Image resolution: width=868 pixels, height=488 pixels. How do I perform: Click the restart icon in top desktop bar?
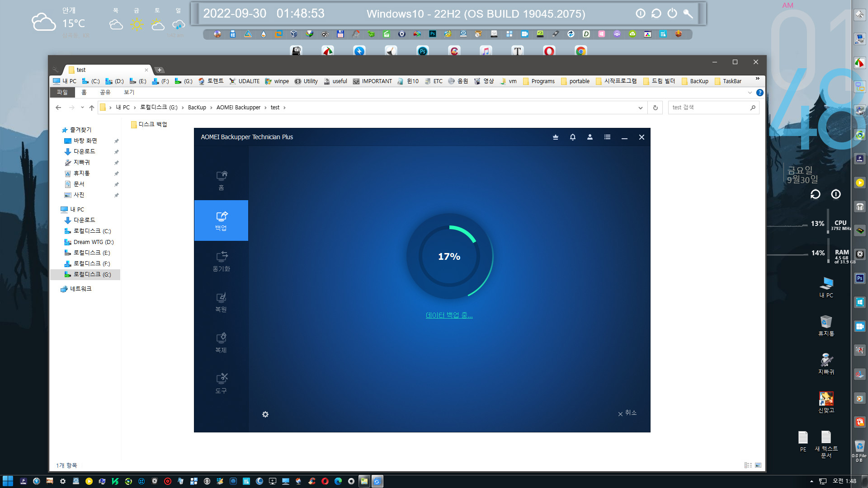(656, 14)
